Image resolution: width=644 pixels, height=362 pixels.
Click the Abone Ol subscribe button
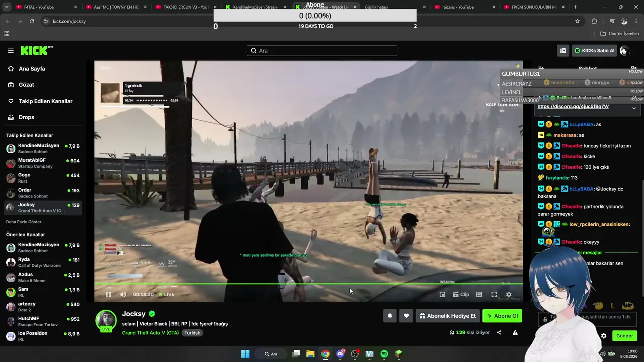coord(502,316)
